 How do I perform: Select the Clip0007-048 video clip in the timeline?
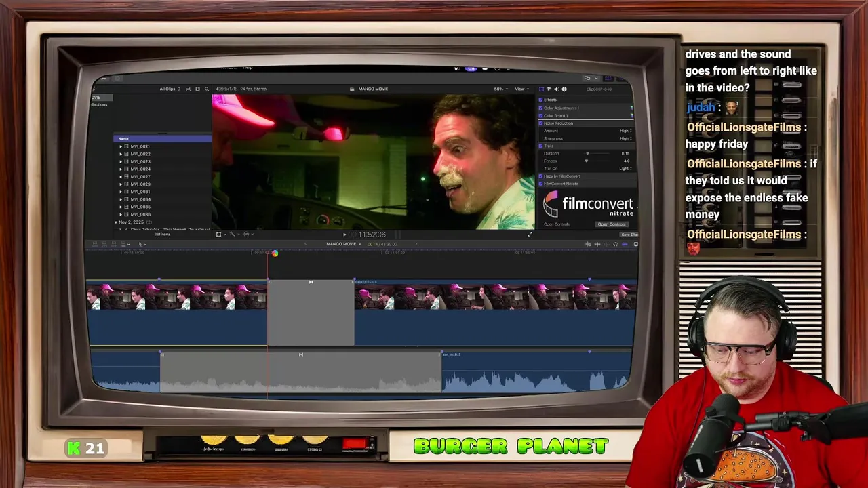pos(495,312)
